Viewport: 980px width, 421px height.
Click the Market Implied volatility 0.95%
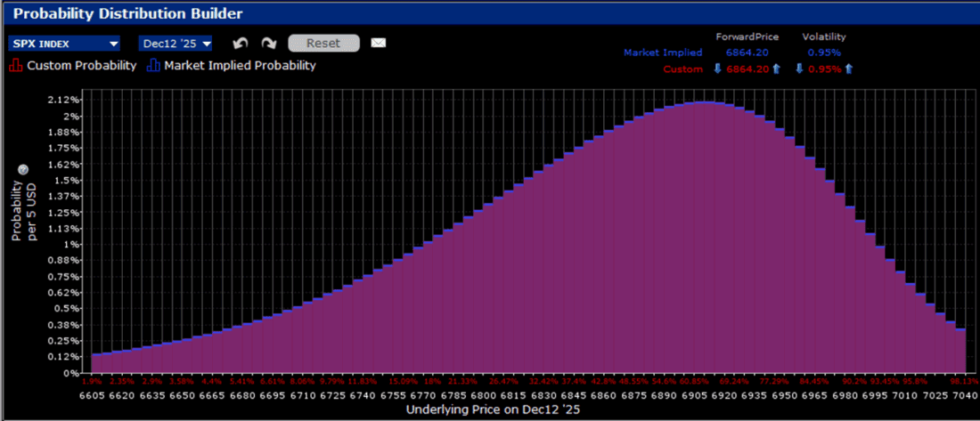tap(824, 53)
